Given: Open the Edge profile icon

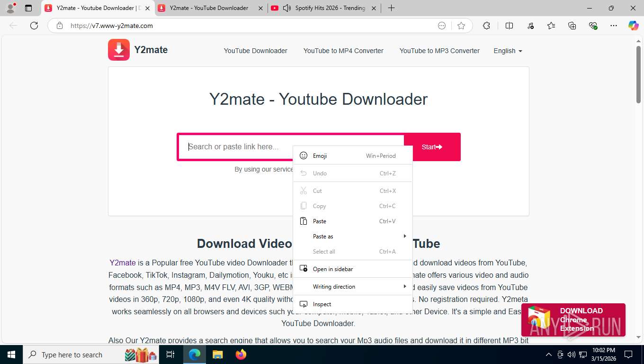Looking at the screenshot, I should click(10, 8).
